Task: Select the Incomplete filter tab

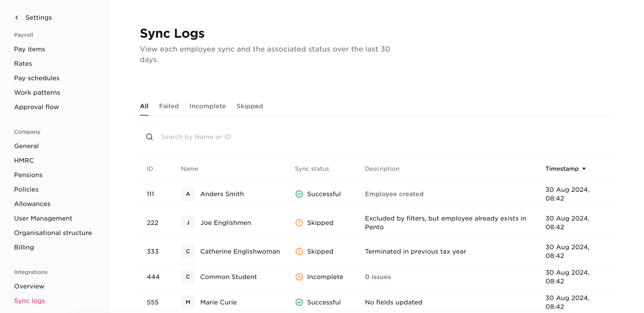Action: (x=207, y=106)
